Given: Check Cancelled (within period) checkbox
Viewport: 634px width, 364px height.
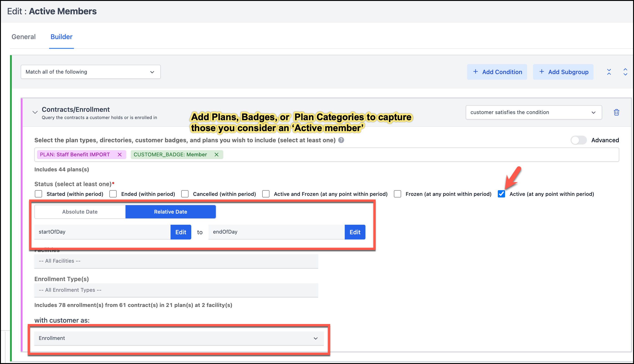Looking at the screenshot, I should click(185, 194).
